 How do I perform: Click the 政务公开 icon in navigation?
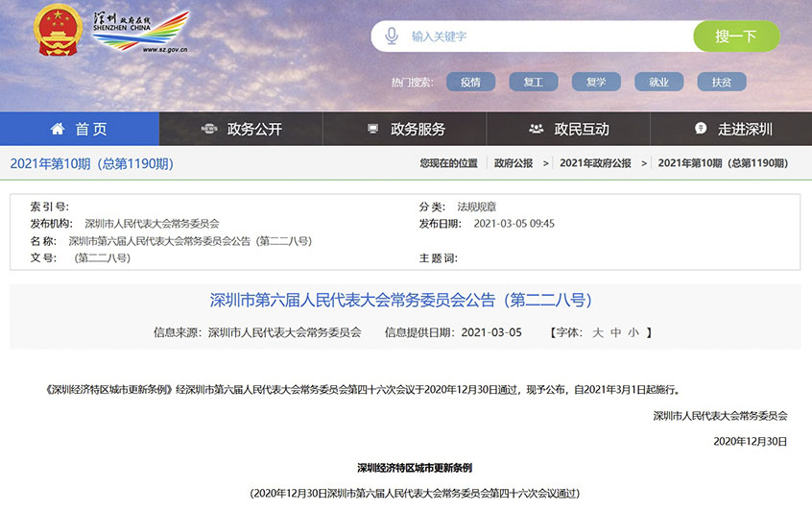click(209, 129)
